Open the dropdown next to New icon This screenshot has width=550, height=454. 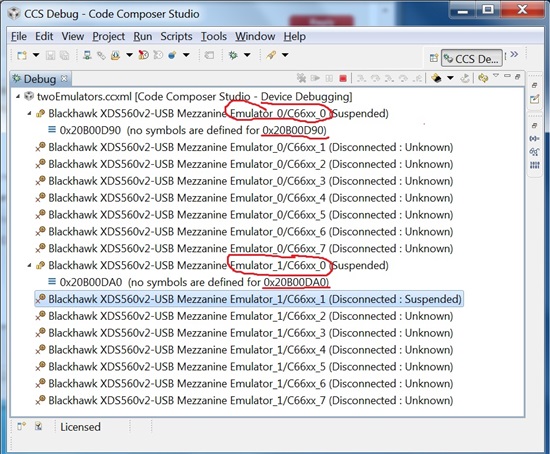tap(36, 55)
